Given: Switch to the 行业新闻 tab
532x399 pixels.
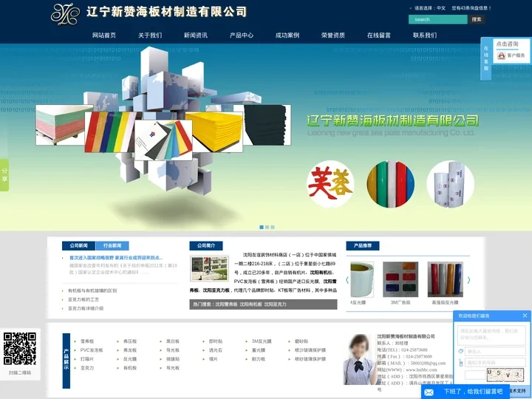Looking at the screenshot, I should coord(112,245).
